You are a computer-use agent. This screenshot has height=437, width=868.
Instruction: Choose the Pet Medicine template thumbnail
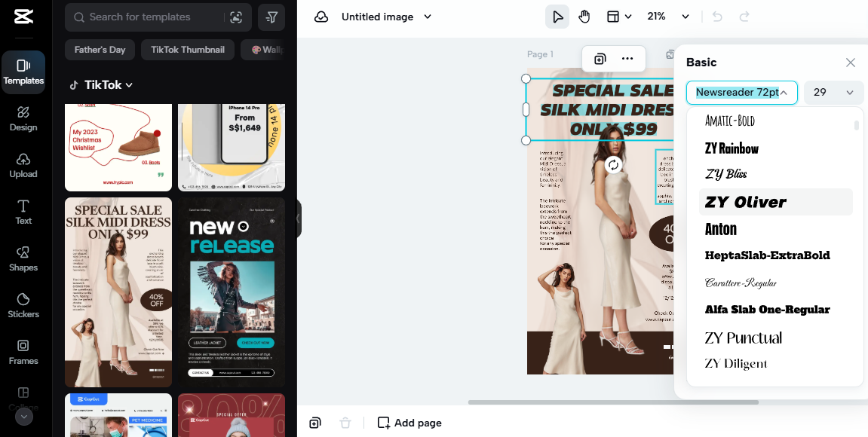pyautogui.click(x=118, y=415)
